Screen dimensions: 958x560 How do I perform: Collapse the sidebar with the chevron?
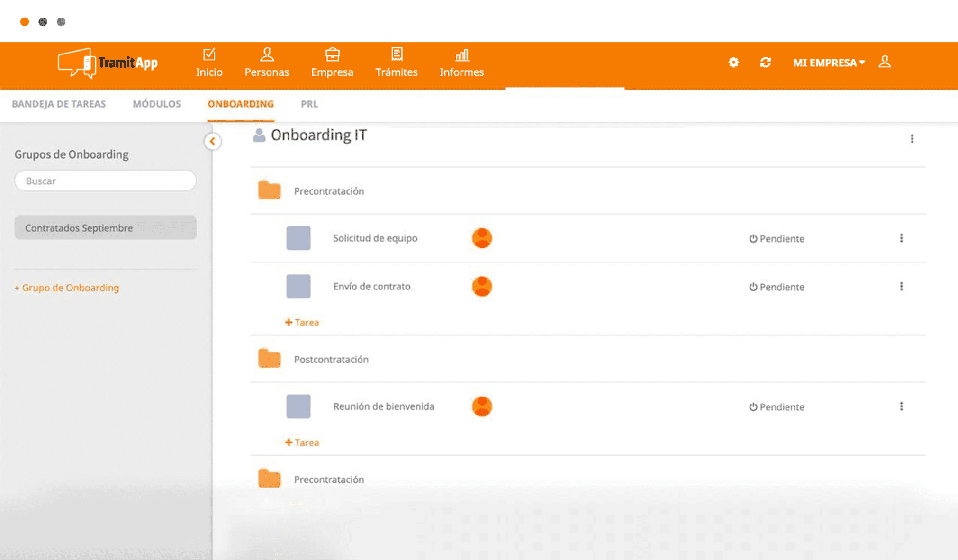point(213,141)
